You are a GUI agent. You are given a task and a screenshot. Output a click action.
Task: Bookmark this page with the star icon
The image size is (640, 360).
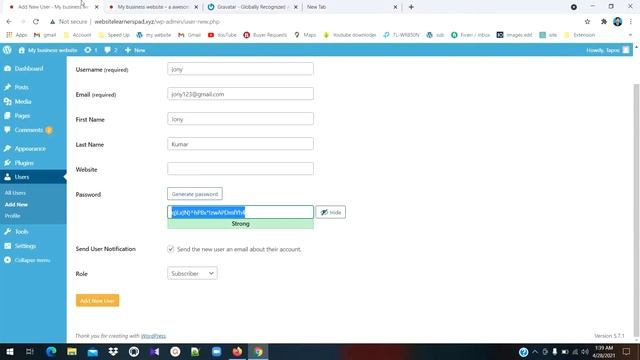coord(587,21)
